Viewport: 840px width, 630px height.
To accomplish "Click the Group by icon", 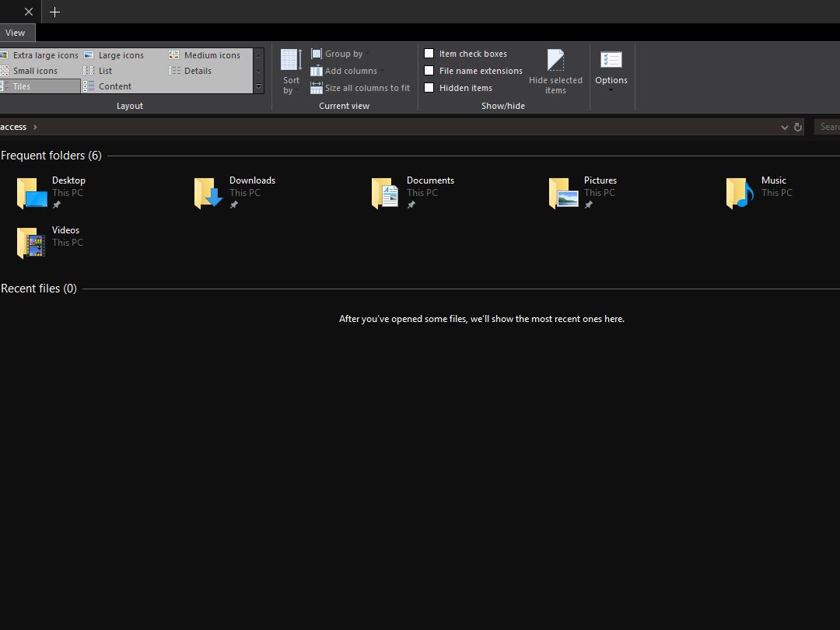I will pyautogui.click(x=317, y=54).
